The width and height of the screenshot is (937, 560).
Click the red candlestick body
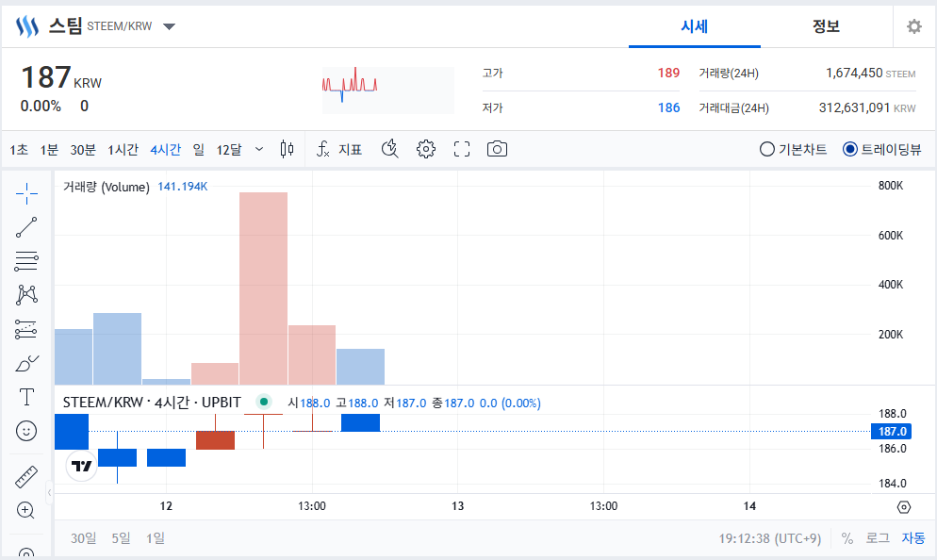point(215,440)
